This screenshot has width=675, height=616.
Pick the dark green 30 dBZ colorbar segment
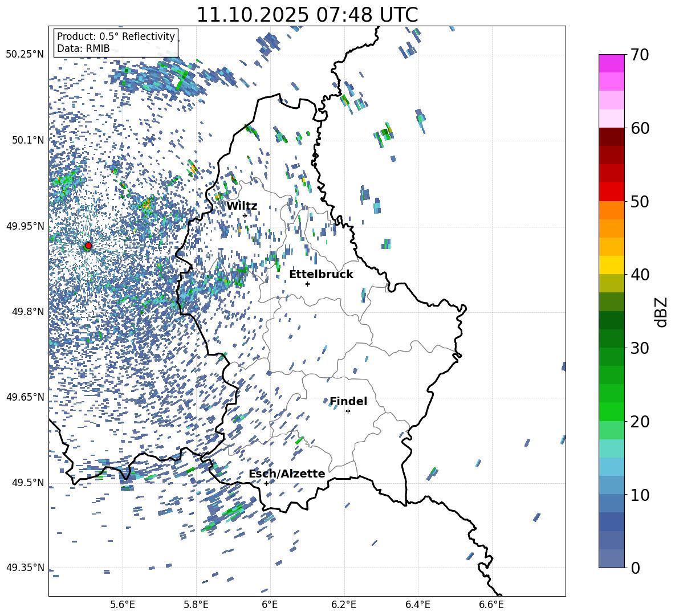pyautogui.click(x=611, y=338)
